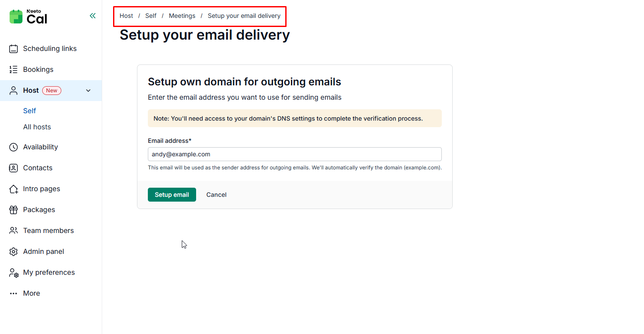The width and height of the screenshot is (644, 334).
Task: Click the Admin panel gear icon
Action: 13,252
